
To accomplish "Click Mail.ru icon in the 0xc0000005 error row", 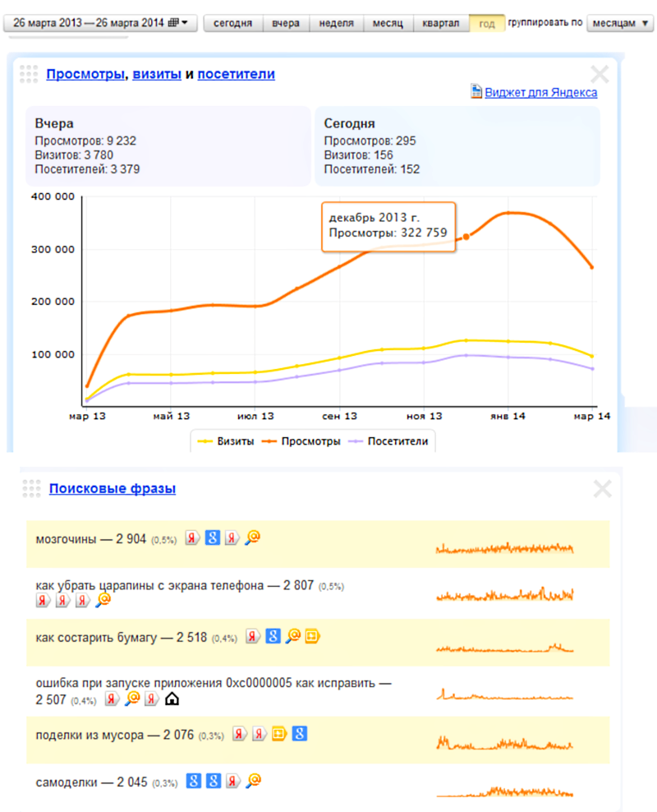I will [x=132, y=699].
